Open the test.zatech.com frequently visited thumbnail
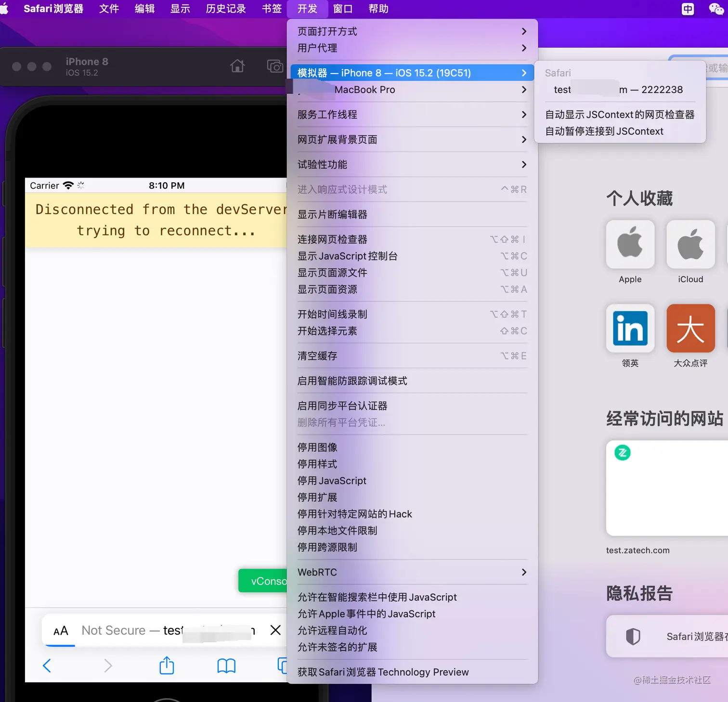 click(667, 488)
